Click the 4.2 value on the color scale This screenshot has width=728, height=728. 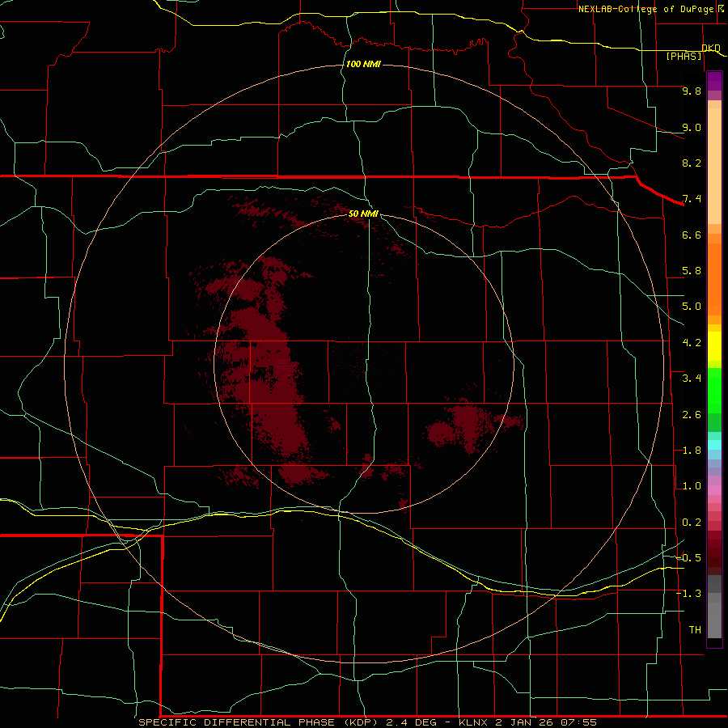(692, 343)
